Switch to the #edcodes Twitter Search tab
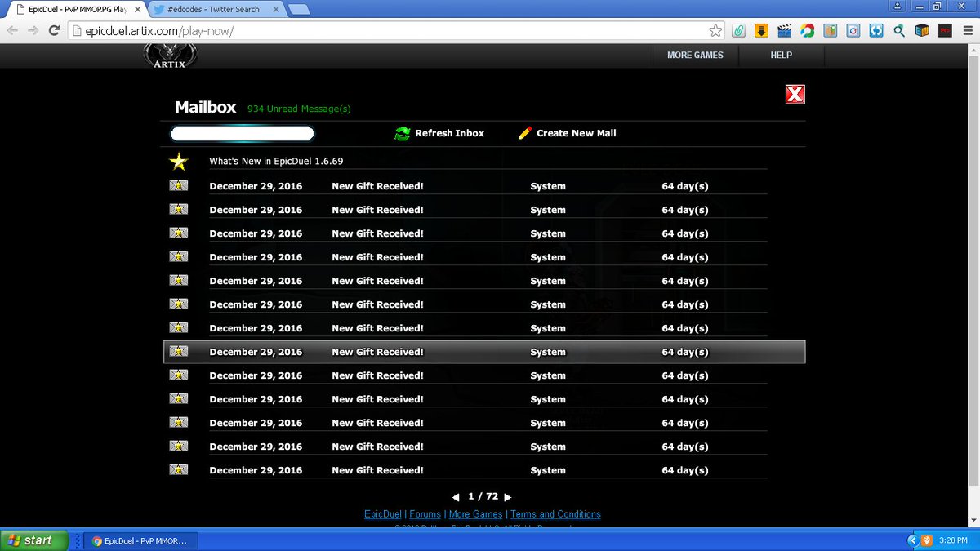This screenshot has height=551, width=980. coord(214,10)
